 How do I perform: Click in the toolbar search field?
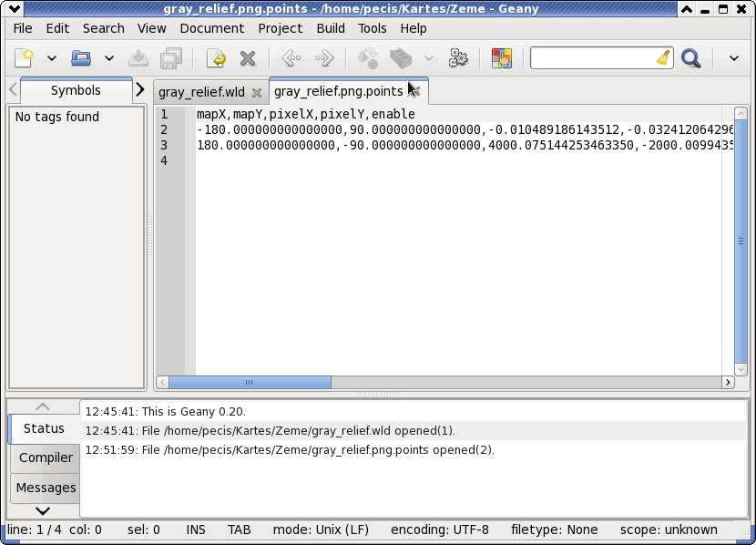(x=592, y=58)
